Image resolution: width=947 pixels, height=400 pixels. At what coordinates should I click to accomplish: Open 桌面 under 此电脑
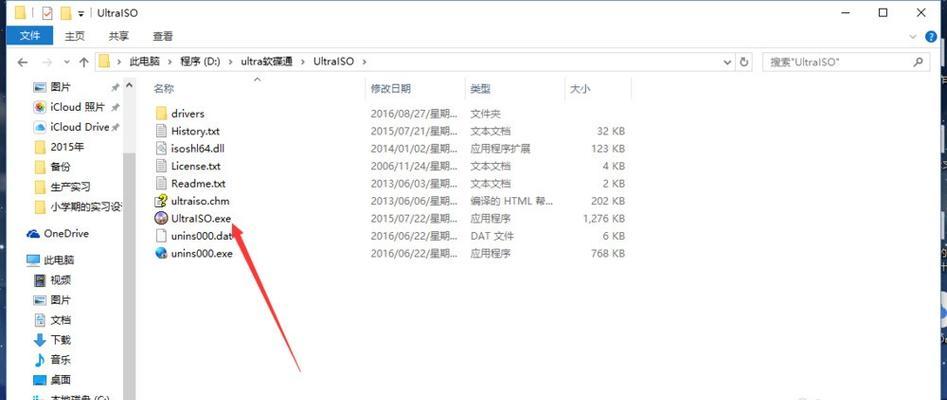tap(60, 380)
